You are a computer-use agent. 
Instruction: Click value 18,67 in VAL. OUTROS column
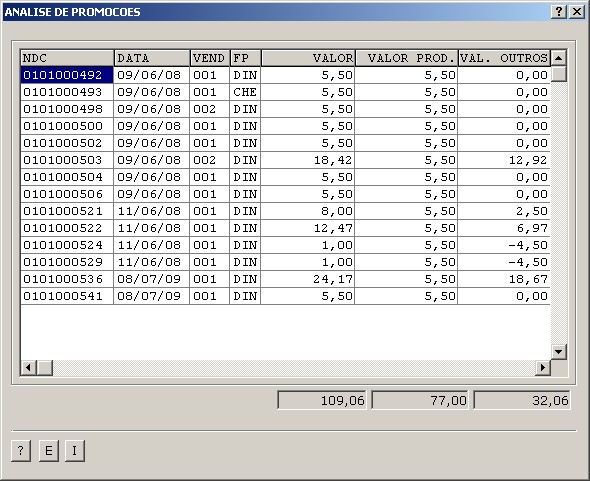coord(504,279)
